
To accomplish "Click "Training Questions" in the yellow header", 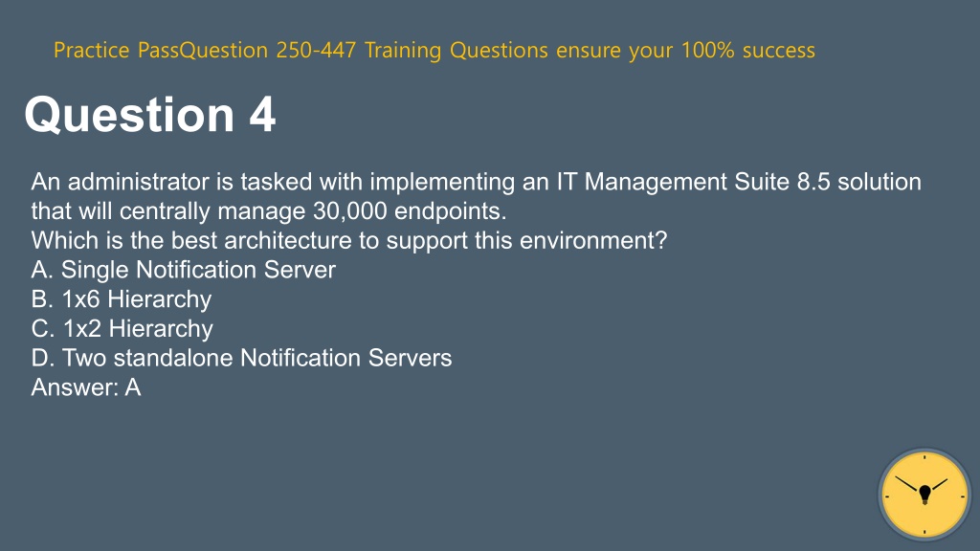I will pyautogui.click(x=457, y=50).
